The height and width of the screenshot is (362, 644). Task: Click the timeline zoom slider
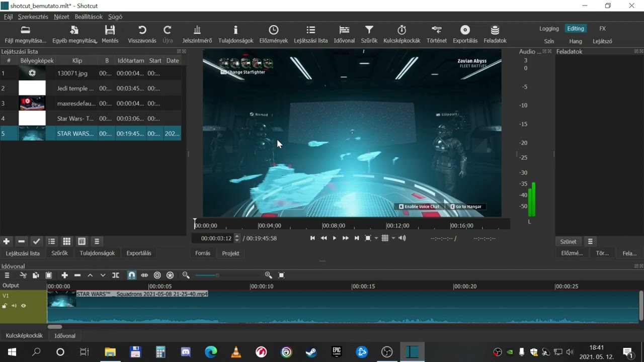click(x=227, y=275)
